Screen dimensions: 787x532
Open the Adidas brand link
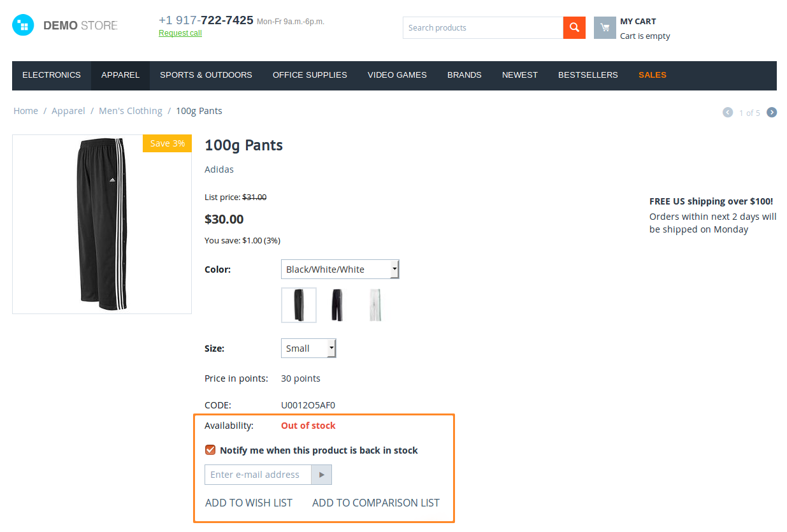219,169
